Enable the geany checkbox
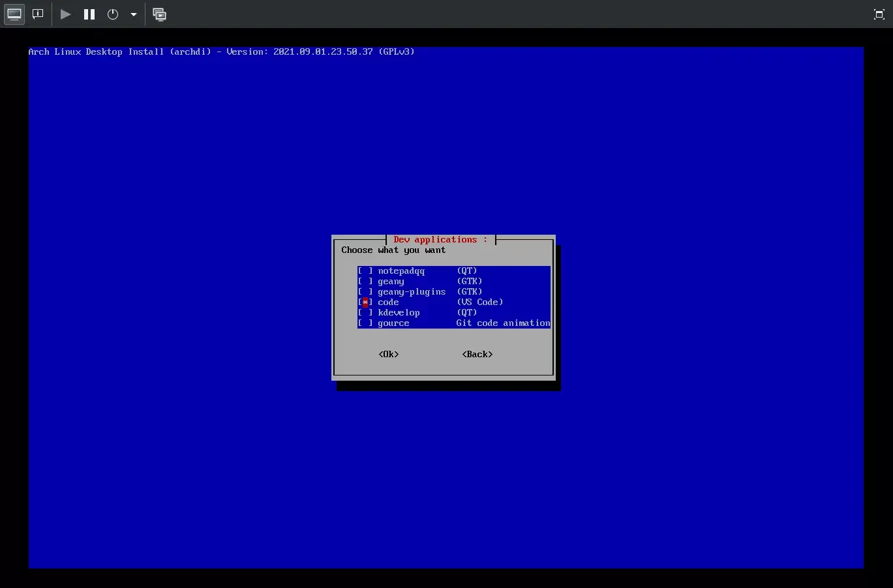Viewport: 893px width, 588px height. pos(365,282)
